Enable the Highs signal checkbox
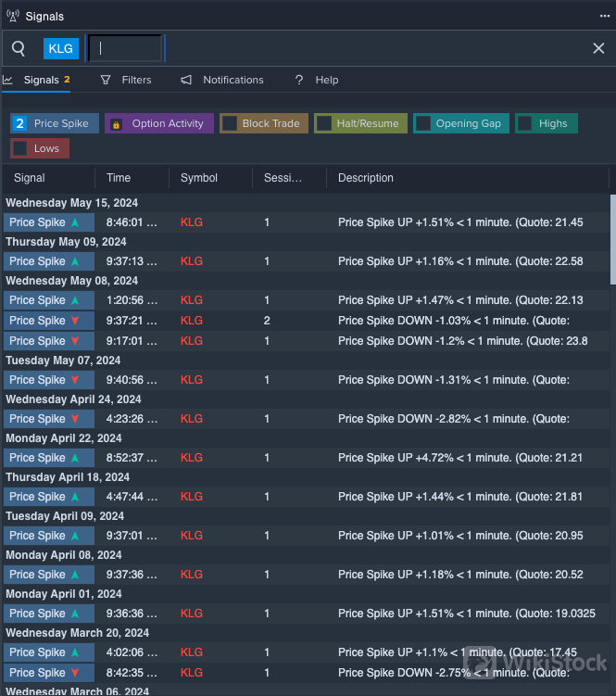The height and width of the screenshot is (696, 616). (x=525, y=123)
